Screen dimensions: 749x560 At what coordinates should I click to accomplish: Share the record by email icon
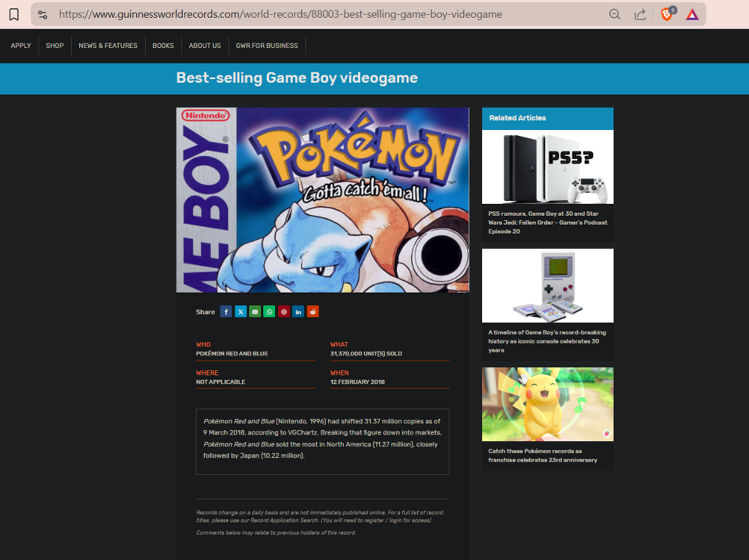(255, 312)
